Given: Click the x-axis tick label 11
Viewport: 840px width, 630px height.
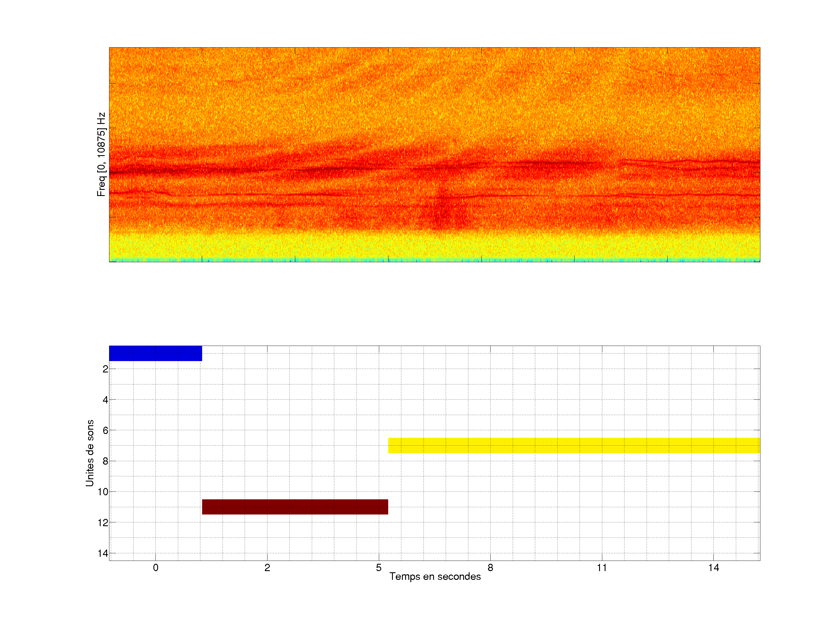Looking at the screenshot, I should [601, 568].
